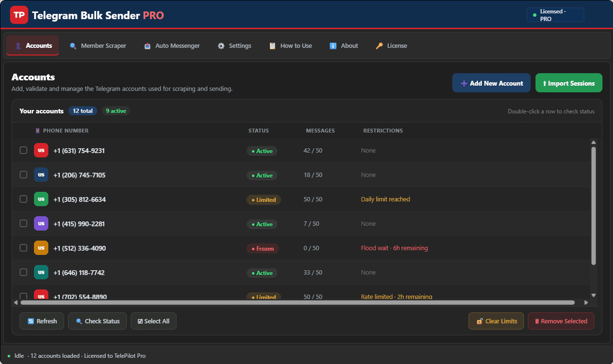Click the STATUS column header

point(258,131)
